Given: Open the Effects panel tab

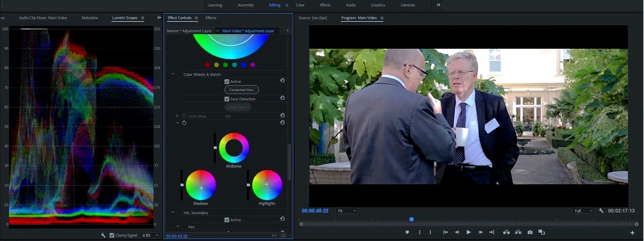Looking at the screenshot, I should [x=211, y=18].
